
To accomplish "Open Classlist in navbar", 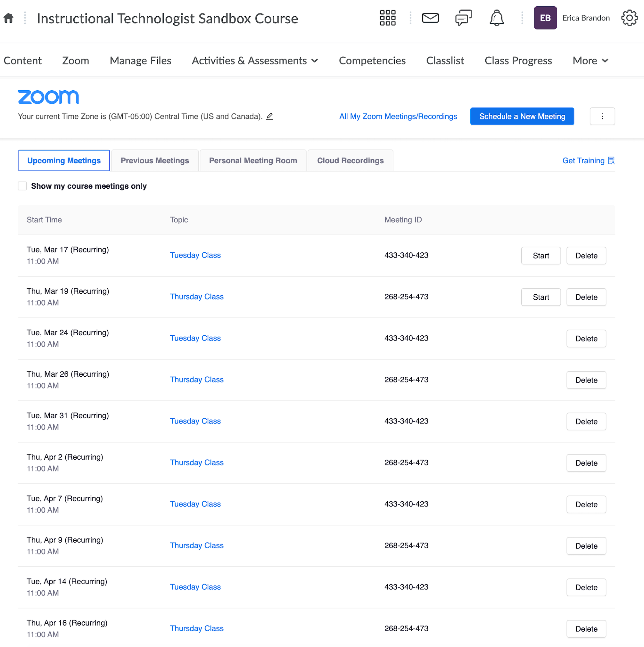I will click(x=445, y=61).
